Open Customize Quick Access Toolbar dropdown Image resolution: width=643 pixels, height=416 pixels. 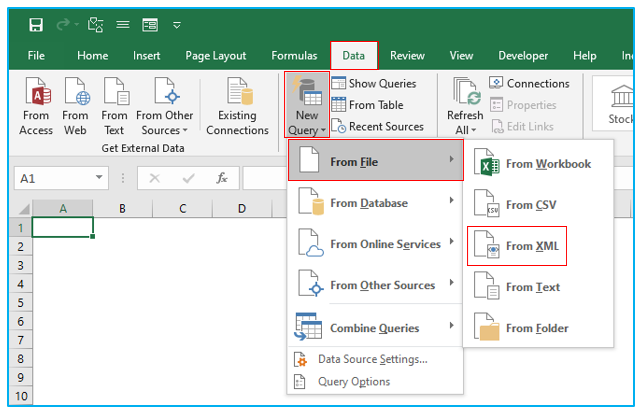click(x=177, y=25)
